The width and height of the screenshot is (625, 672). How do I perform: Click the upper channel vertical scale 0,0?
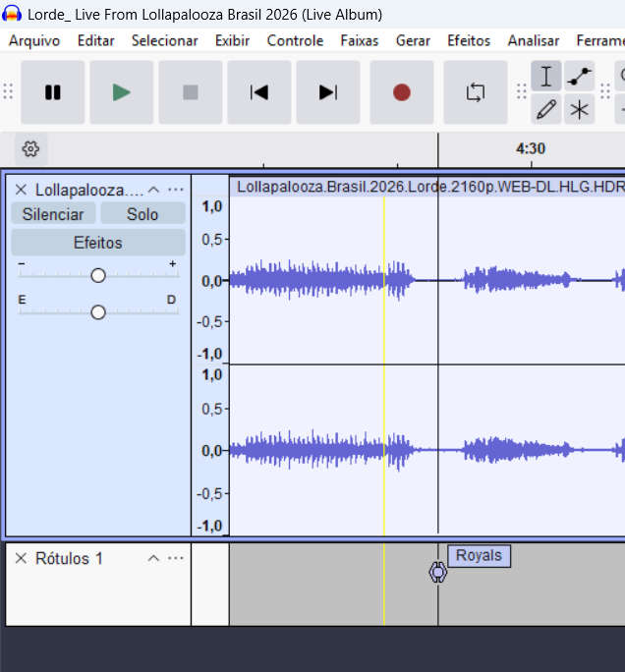(211, 282)
